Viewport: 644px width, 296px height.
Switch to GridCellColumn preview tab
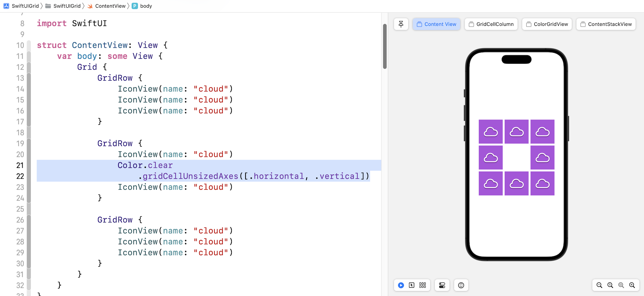pos(491,24)
